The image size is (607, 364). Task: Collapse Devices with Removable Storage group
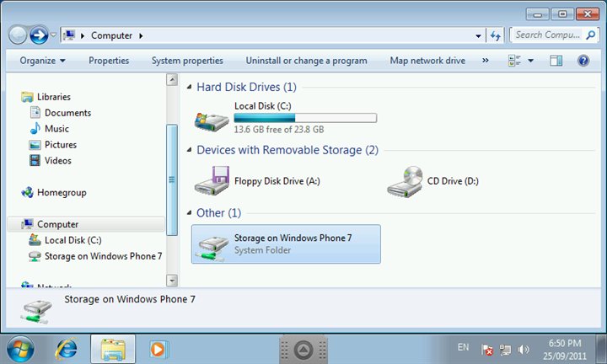tap(190, 150)
